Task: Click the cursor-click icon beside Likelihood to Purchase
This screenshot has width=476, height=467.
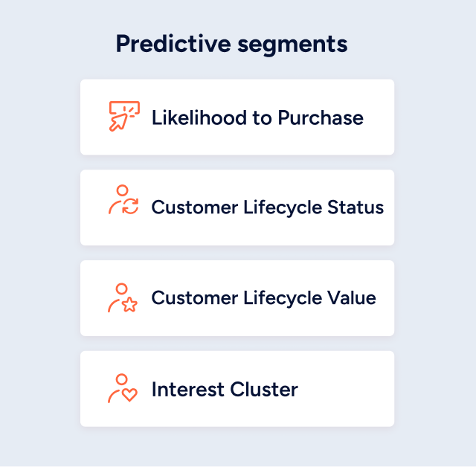Action: click(123, 117)
